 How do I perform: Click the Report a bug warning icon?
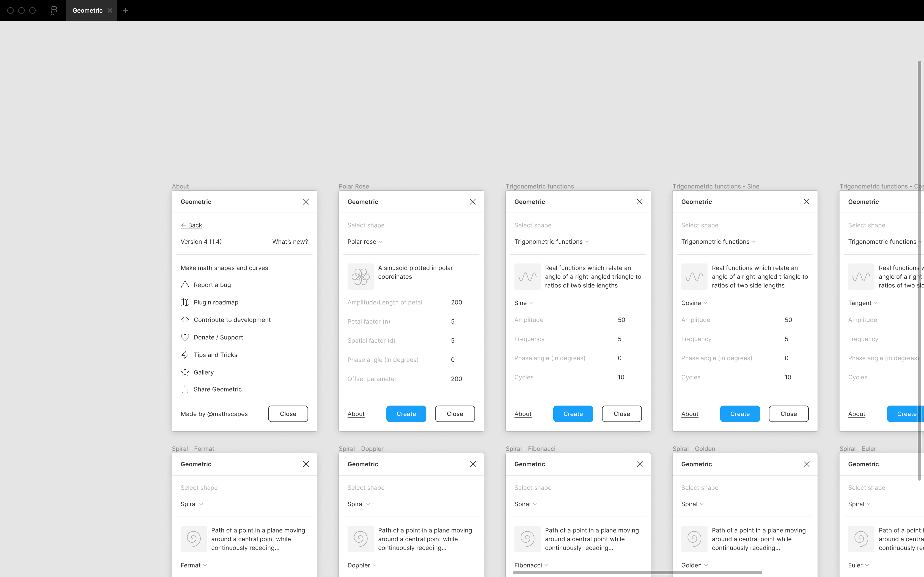[185, 285]
